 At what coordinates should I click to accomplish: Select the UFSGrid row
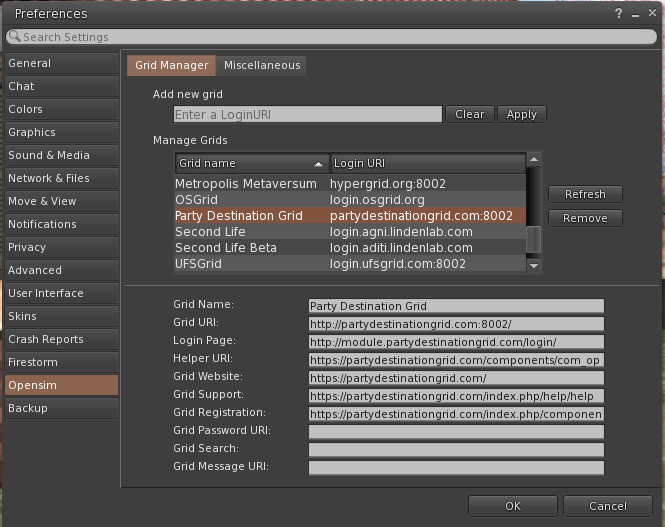point(350,264)
